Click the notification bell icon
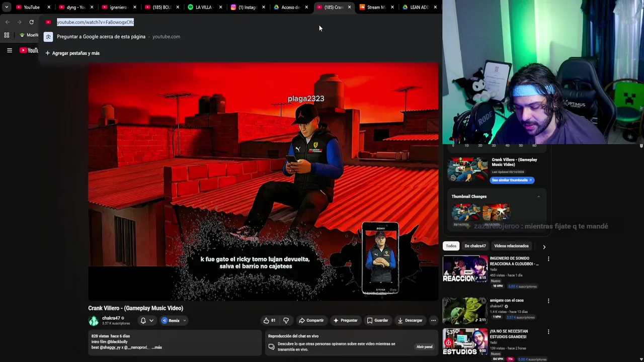The height and width of the screenshot is (362, 644). (143, 320)
